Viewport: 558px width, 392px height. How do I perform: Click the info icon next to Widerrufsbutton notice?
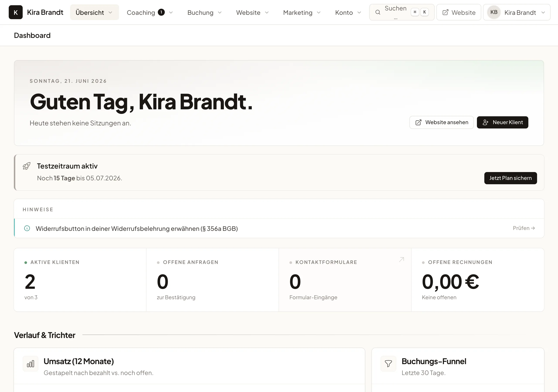pos(27,228)
